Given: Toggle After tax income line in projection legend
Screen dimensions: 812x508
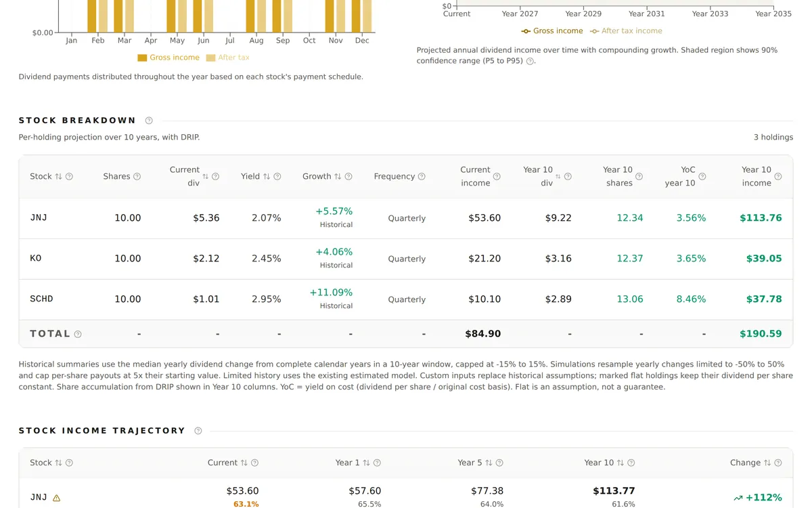Looking at the screenshot, I should [x=626, y=31].
